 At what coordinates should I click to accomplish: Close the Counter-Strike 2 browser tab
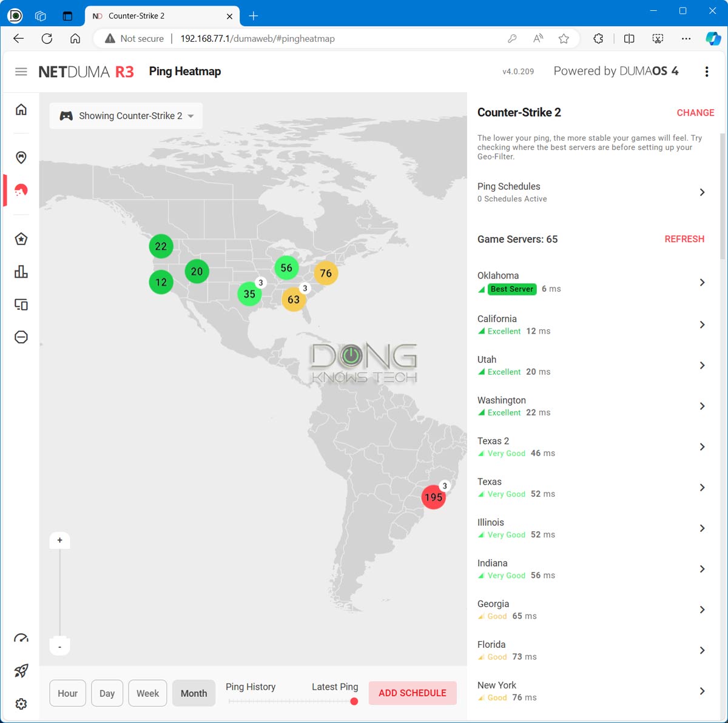pos(229,16)
